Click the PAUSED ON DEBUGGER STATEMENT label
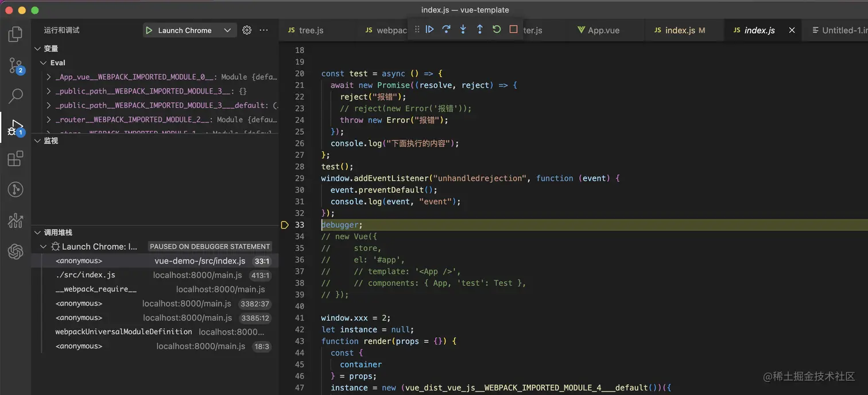Screen dimensions: 868x395 point(210,246)
